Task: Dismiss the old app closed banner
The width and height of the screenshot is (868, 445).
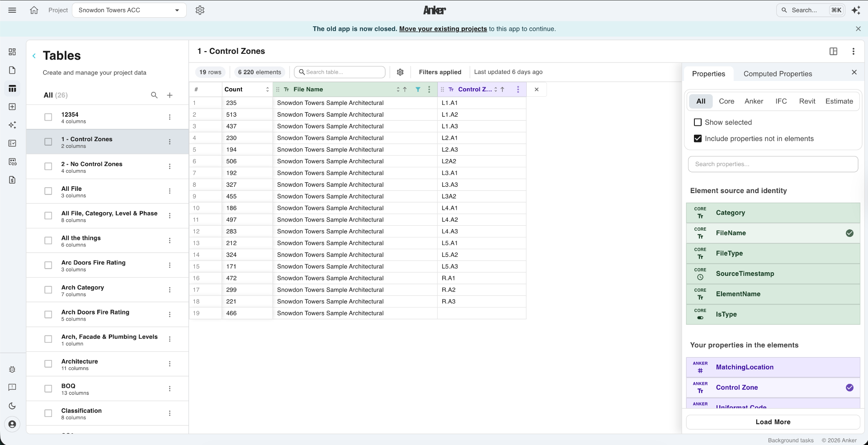Action: click(x=858, y=29)
